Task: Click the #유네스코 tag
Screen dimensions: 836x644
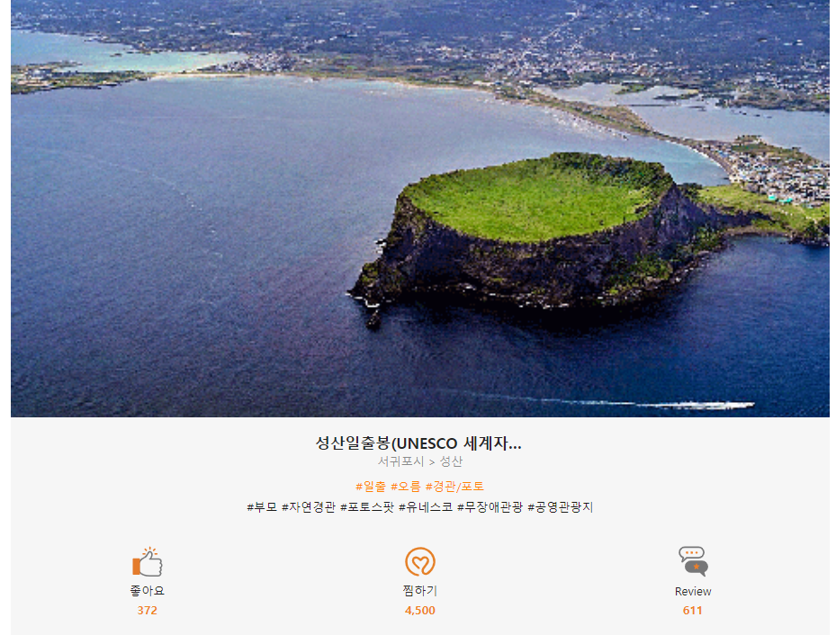Action: (x=426, y=507)
